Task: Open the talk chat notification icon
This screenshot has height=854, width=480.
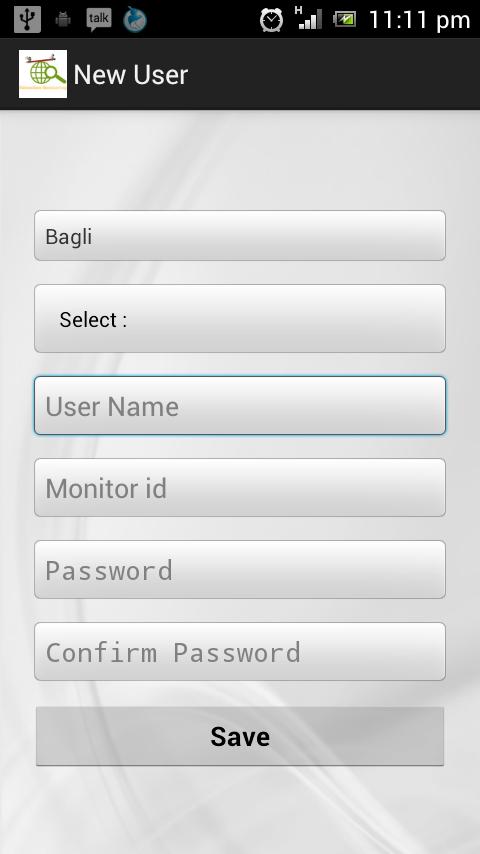Action: click(x=99, y=20)
